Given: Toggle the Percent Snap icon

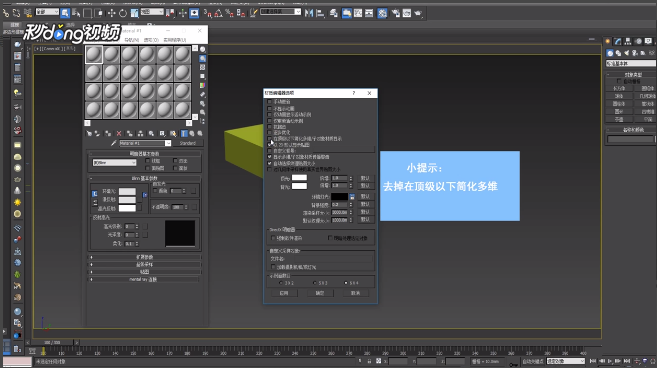Looking at the screenshot, I should [229, 13].
